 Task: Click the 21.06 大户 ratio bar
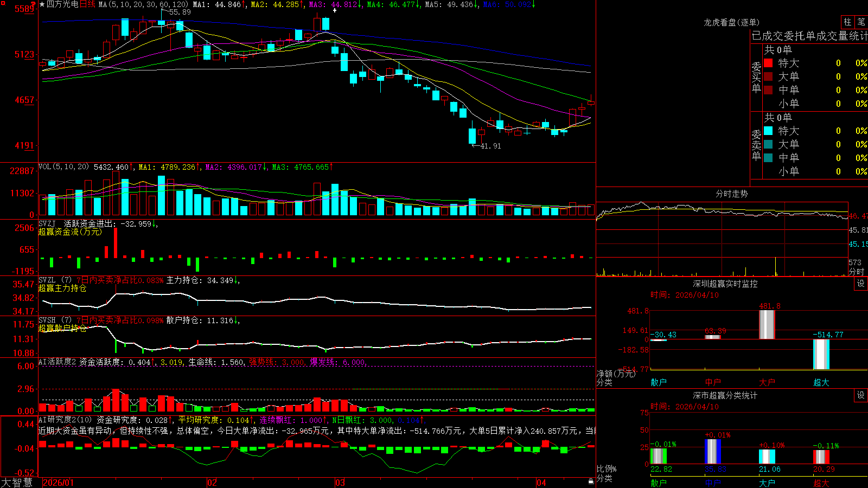tap(767, 457)
